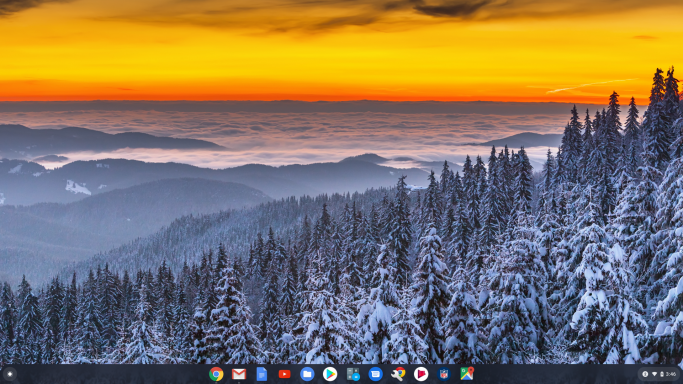Launch Google Maps from the shelf
The image size is (683, 384).
click(467, 374)
